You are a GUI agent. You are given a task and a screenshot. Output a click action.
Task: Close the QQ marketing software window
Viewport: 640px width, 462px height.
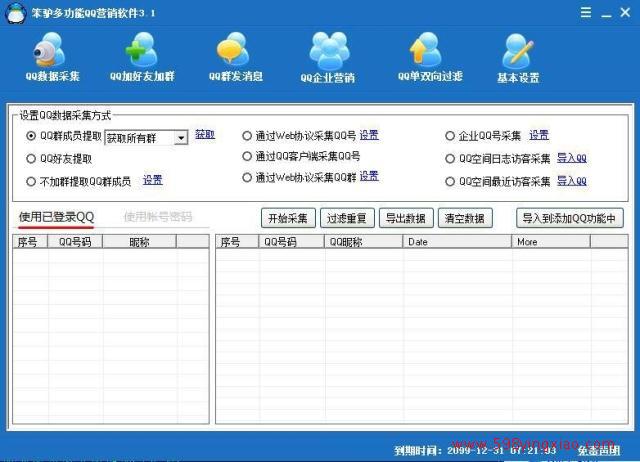(625, 12)
